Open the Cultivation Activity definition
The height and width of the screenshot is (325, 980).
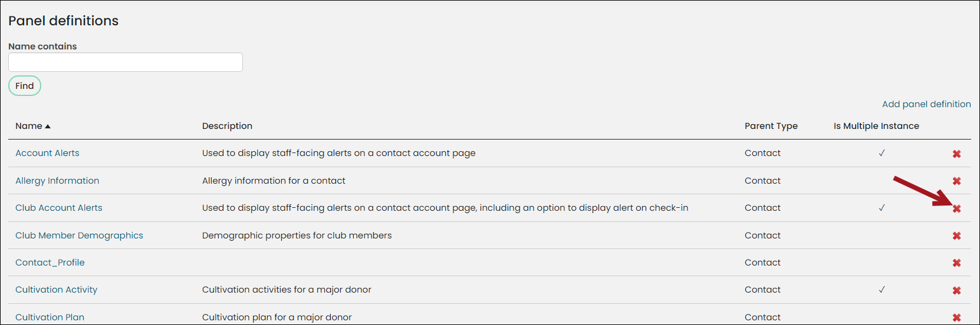click(x=56, y=290)
